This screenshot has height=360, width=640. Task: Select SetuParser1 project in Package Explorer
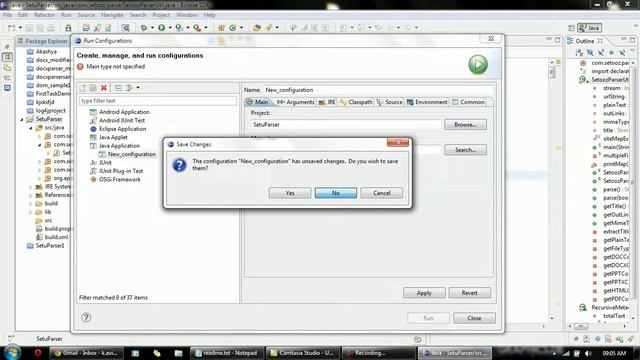pyautogui.click(x=46, y=246)
